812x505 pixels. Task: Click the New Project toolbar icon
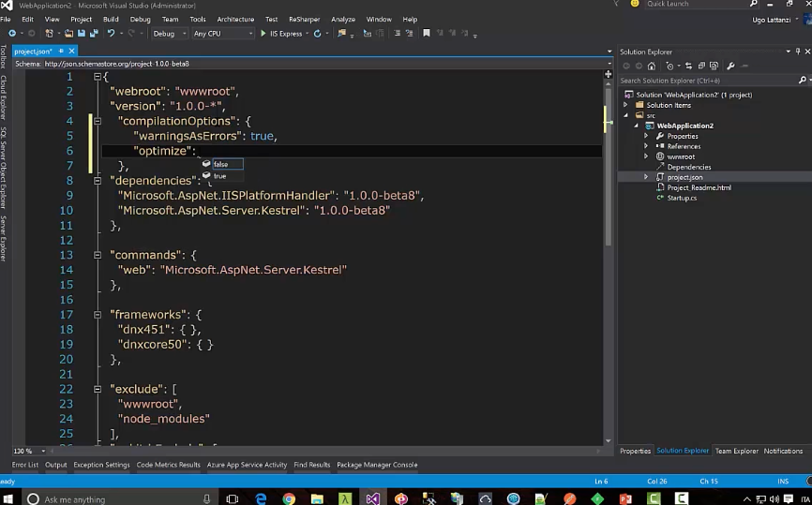[49, 34]
